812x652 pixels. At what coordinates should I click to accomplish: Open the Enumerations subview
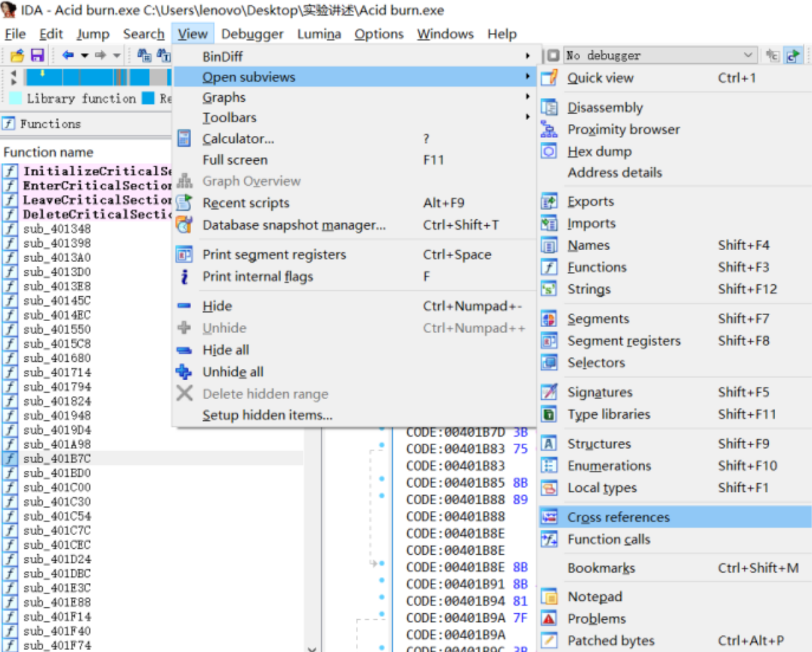[675, 466]
